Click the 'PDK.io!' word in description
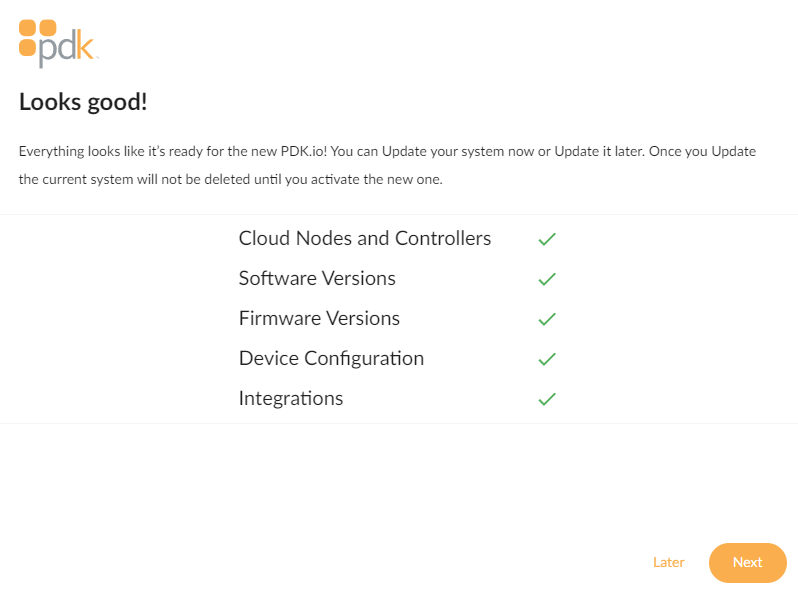 [304, 151]
